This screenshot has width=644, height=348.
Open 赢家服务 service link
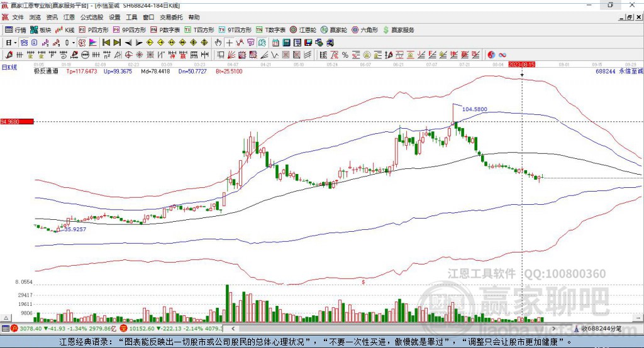[x=399, y=30]
